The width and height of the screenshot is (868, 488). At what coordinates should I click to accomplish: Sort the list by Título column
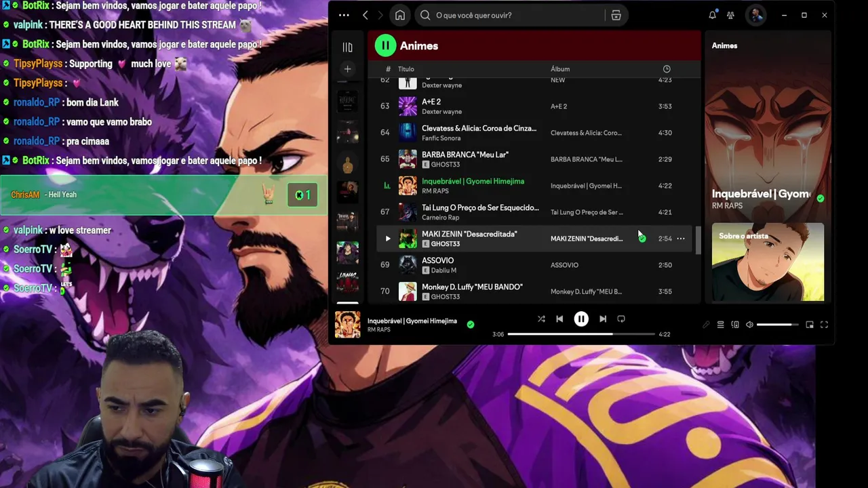click(x=406, y=69)
